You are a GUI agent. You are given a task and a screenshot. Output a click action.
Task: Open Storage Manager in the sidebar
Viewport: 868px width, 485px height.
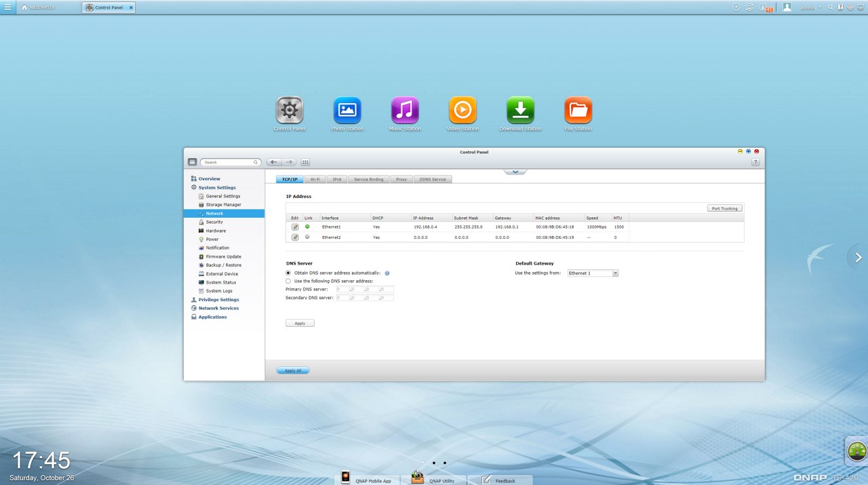click(224, 204)
